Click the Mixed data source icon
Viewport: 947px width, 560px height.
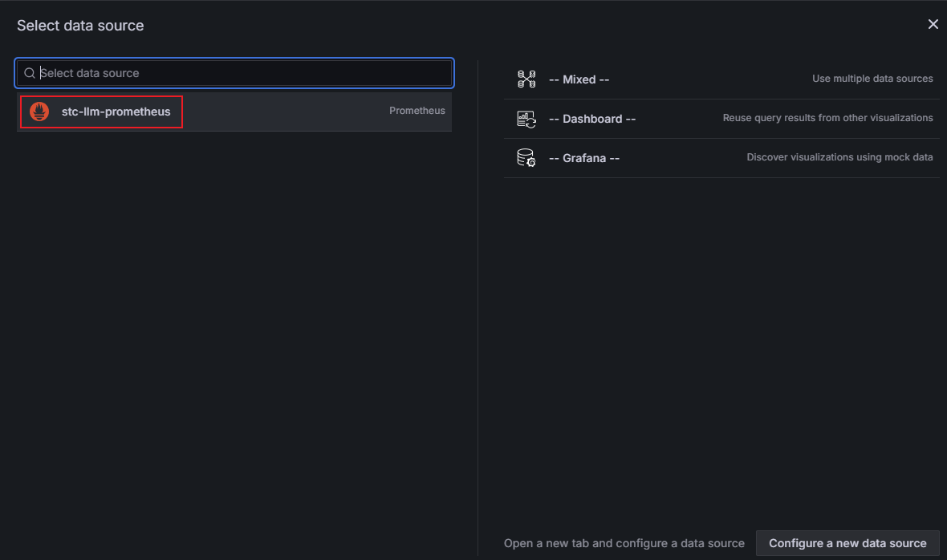(x=526, y=79)
